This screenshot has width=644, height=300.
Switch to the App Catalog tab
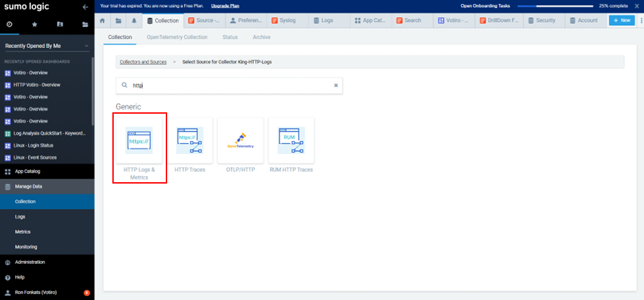coord(371,21)
